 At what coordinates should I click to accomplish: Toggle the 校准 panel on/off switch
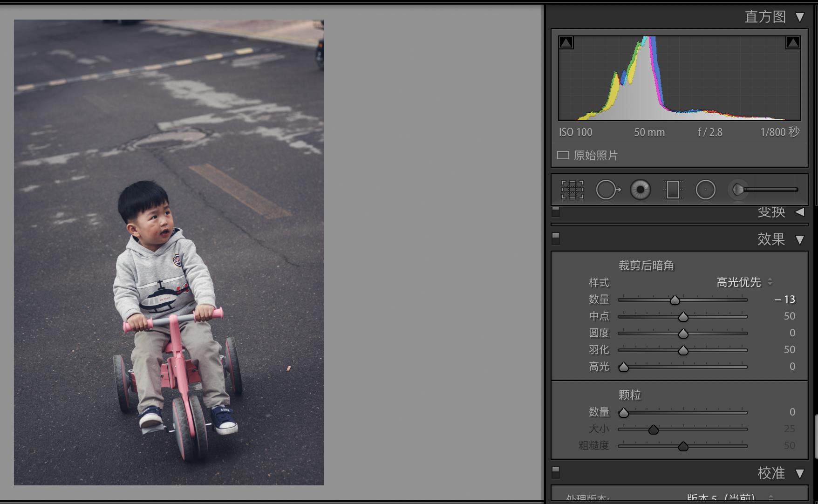coord(556,472)
